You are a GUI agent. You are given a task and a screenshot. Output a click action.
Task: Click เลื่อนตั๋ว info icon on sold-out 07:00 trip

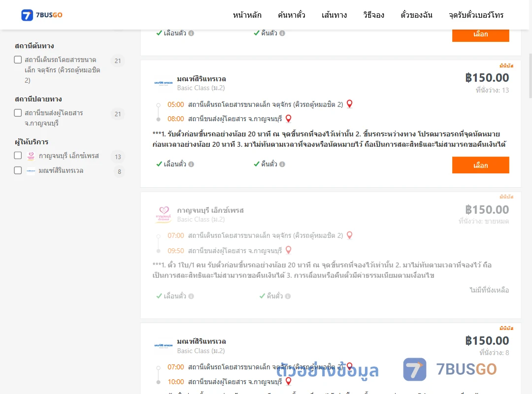tap(191, 296)
